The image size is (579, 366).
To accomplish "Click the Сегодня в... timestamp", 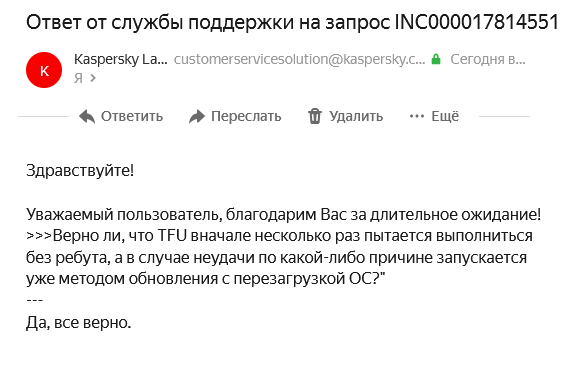I will tap(487, 59).
